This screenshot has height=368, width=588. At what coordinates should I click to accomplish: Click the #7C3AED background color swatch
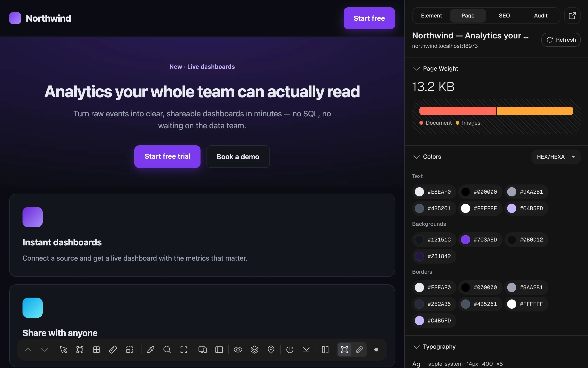(480, 240)
